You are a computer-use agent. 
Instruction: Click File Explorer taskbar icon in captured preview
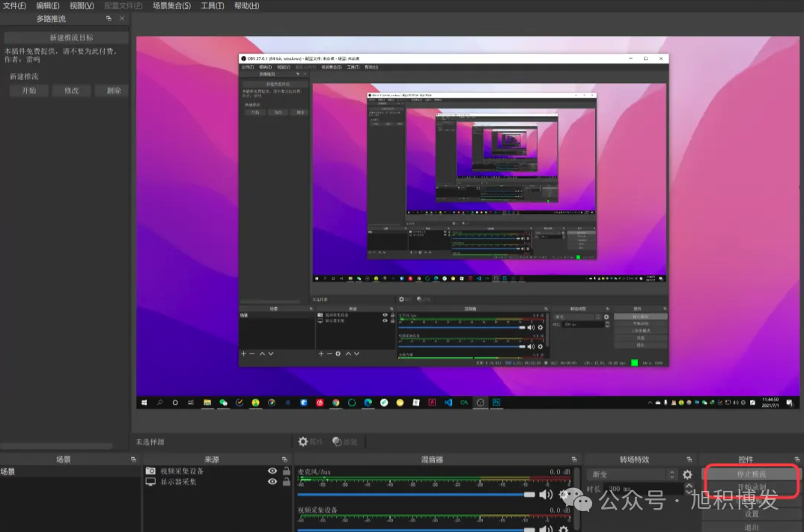coord(207,403)
